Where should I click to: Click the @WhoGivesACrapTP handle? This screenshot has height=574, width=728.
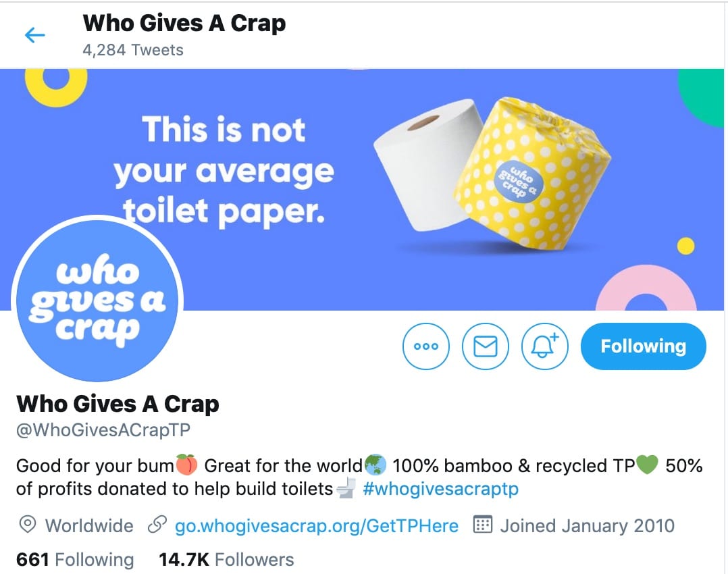point(103,430)
